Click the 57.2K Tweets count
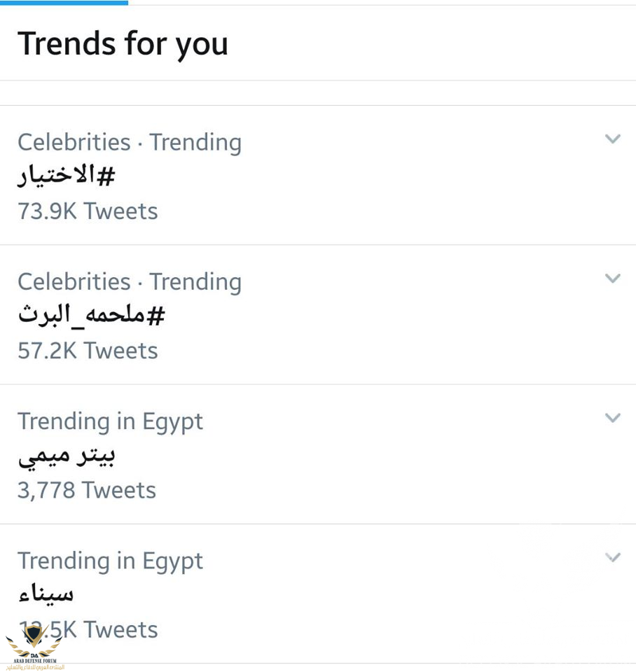 [88, 351]
